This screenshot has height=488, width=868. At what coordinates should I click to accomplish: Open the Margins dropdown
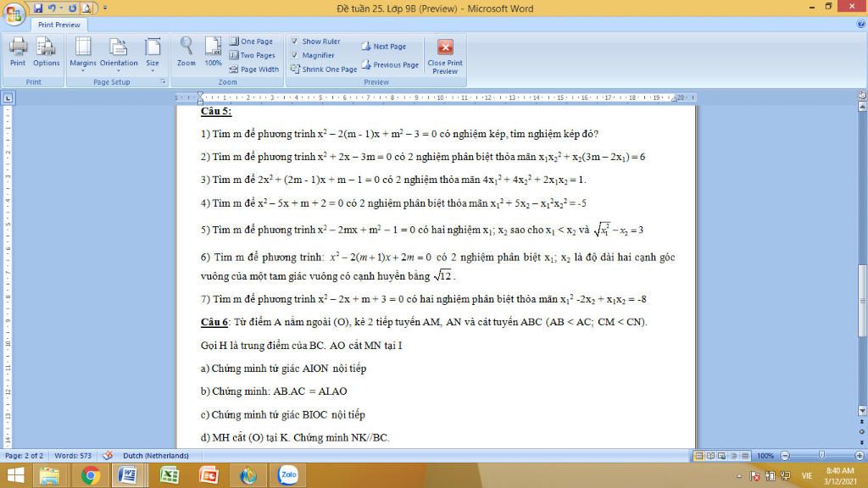83,54
